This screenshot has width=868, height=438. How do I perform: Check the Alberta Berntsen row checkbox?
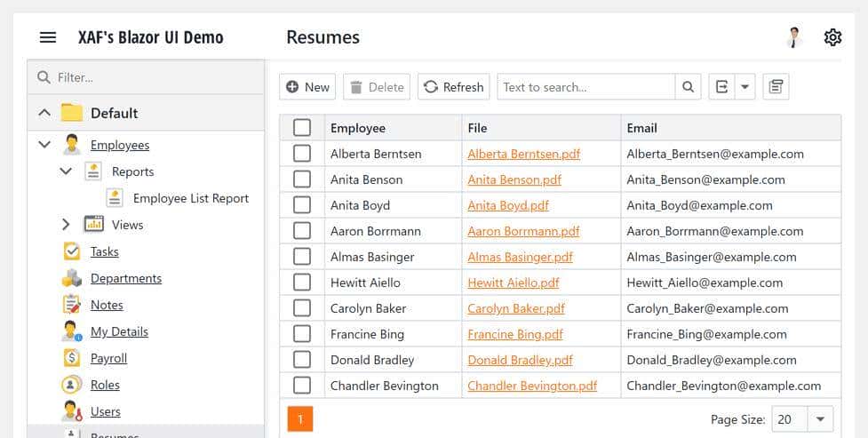click(x=302, y=154)
